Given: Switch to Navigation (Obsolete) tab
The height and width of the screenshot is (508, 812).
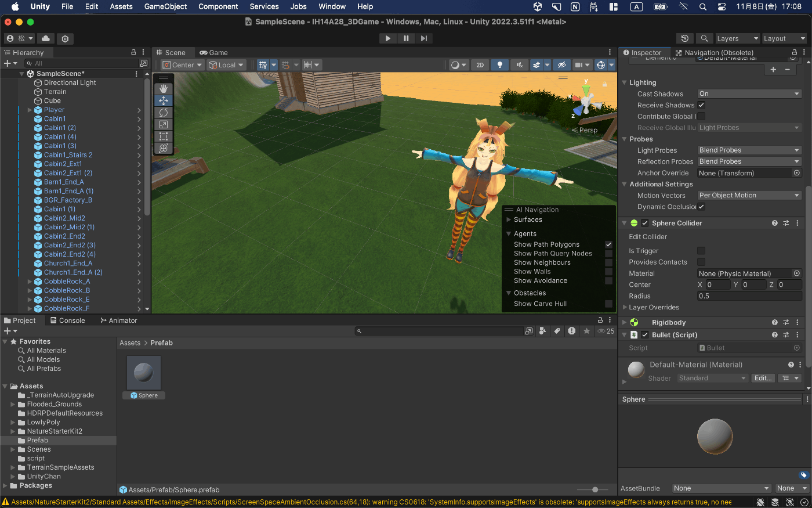Looking at the screenshot, I should pos(714,52).
